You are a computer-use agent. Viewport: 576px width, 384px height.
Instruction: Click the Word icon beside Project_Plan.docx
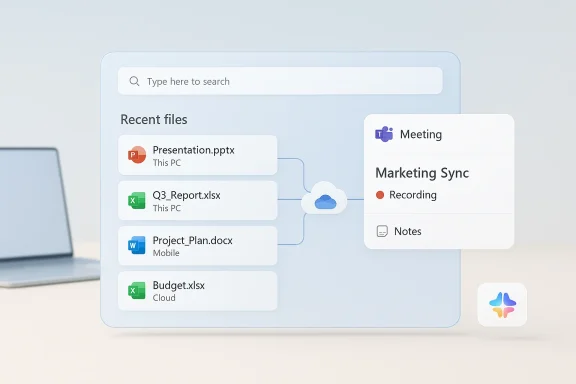click(137, 245)
